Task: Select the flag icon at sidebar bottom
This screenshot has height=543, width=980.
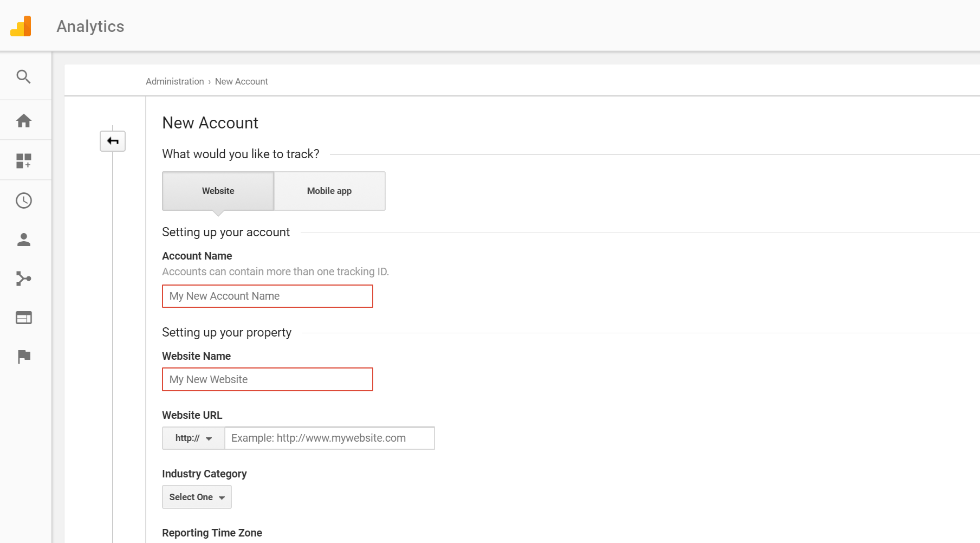Action: [x=24, y=357]
